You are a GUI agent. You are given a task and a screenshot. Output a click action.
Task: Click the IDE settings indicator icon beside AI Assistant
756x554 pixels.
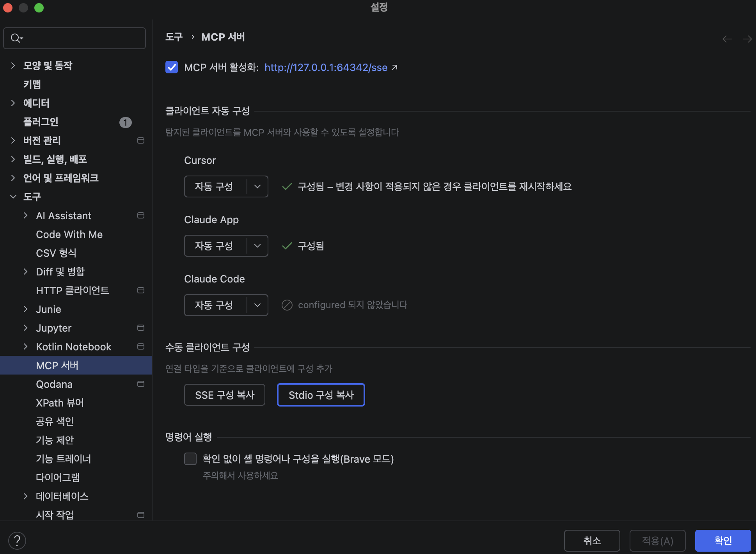[140, 215]
